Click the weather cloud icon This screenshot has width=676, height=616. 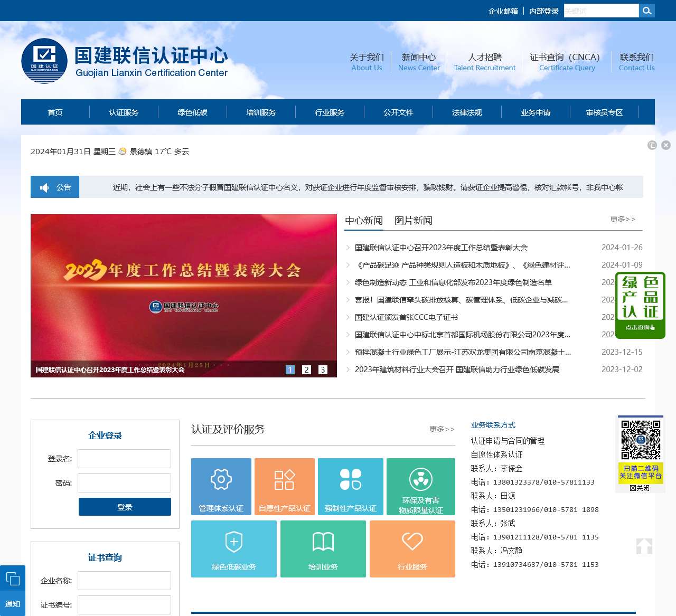pos(123,151)
